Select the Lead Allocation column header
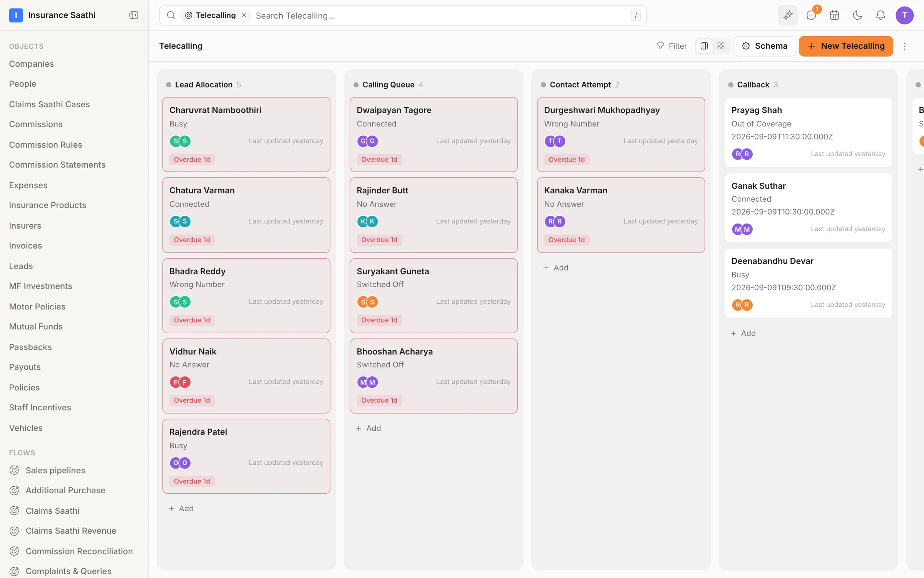 point(204,84)
